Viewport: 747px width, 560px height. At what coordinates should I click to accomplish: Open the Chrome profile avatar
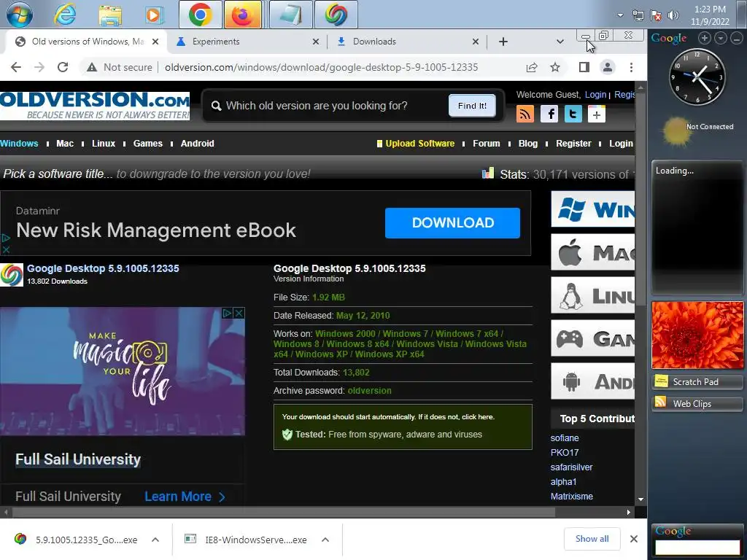click(608, 67)
